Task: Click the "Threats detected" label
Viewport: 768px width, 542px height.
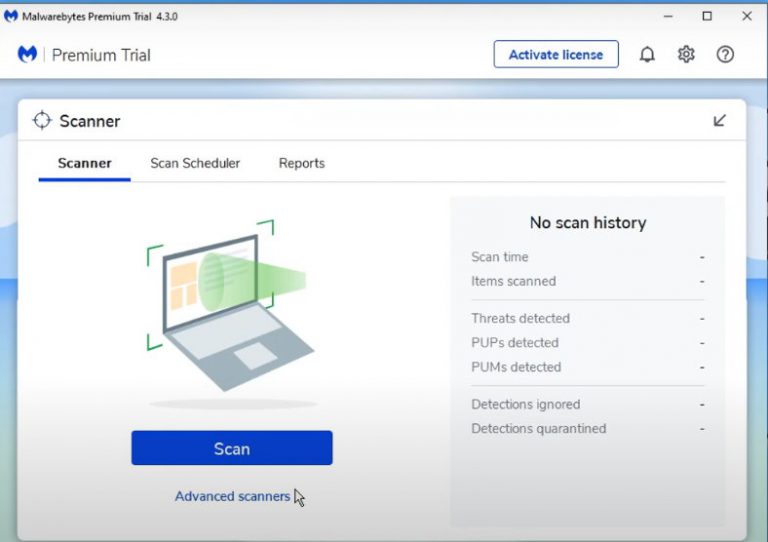Action: (x=520, y=319)
